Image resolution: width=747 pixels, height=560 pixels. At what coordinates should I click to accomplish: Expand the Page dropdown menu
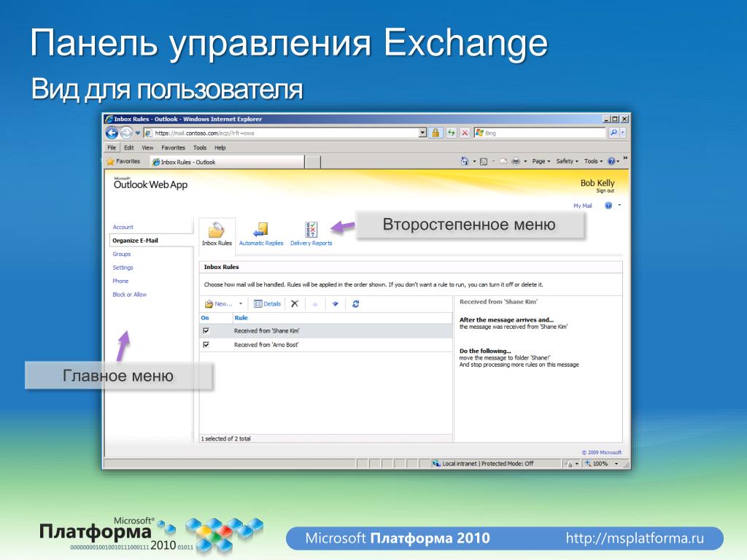click(541, 161)
